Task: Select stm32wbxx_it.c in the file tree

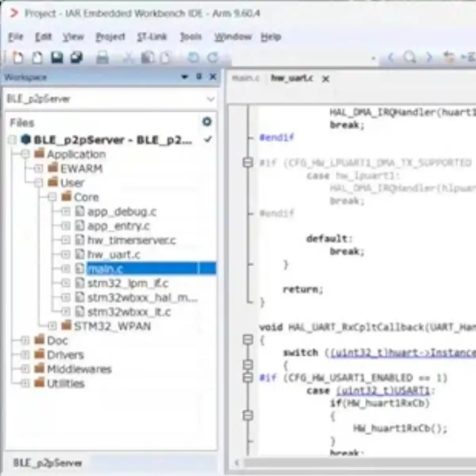Action: (x=129, y=312)
